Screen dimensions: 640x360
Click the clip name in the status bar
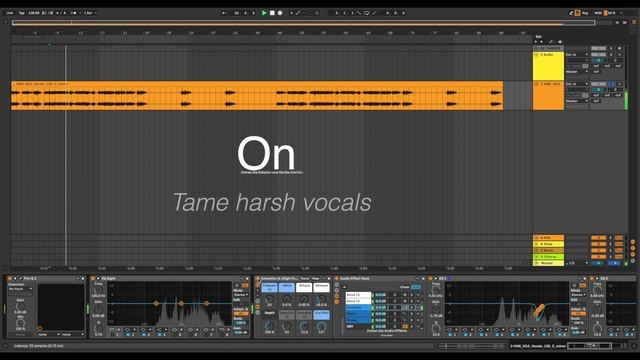tap(538, 346)
